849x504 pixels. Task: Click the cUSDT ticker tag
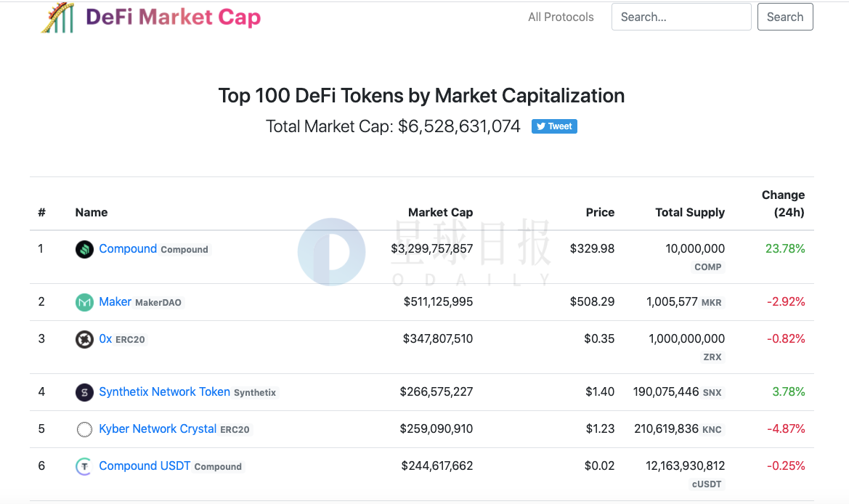pyautogui.click(x=707, y=484)
